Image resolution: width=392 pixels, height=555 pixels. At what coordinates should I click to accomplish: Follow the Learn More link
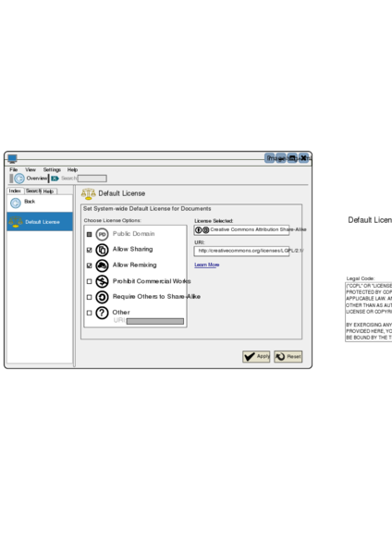coord(206,265)
